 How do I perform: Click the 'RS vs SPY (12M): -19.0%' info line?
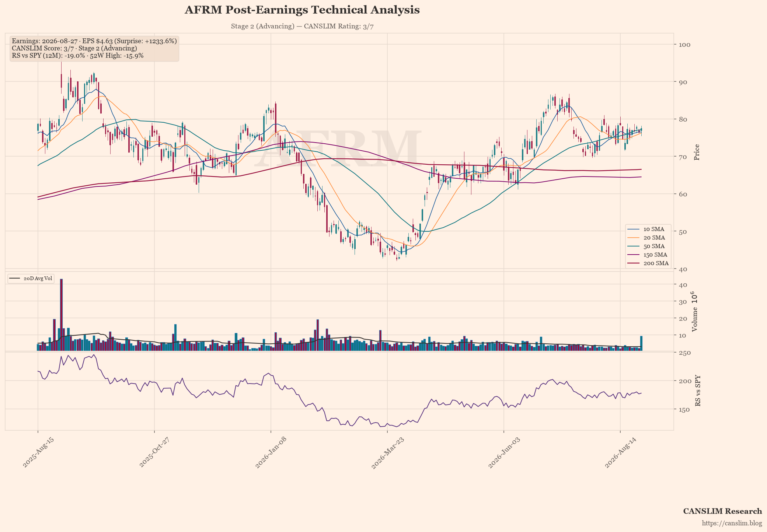[78, 56]
